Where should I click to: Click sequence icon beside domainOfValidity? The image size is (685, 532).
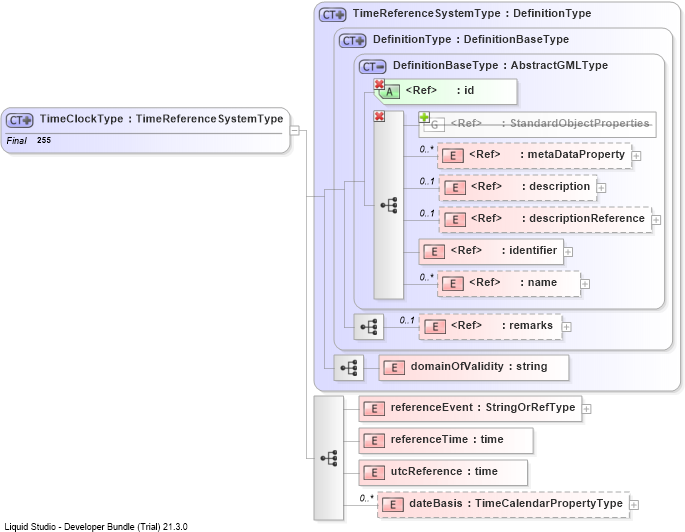coord(349,368)
